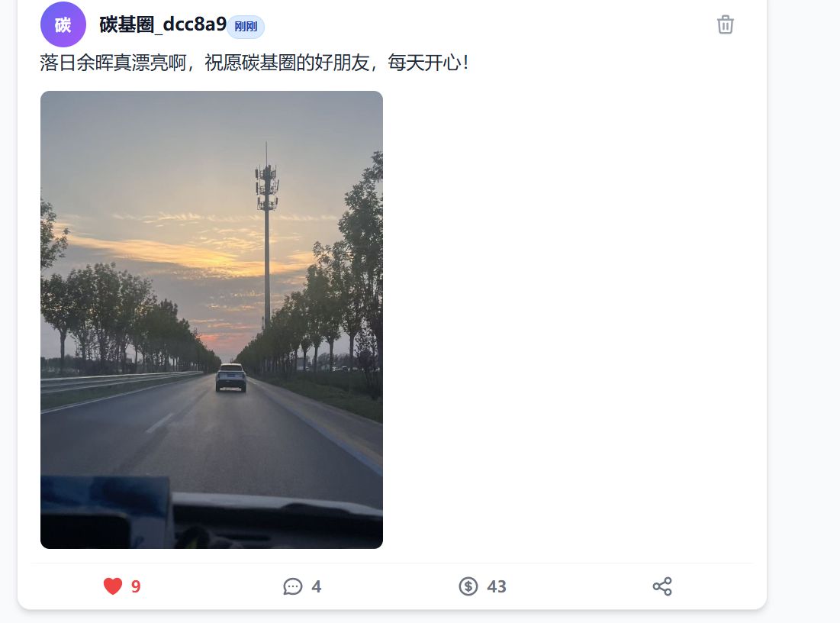The image size is (840, 623).
Task: Like the post with the red heart
Action: pos(112,586)
